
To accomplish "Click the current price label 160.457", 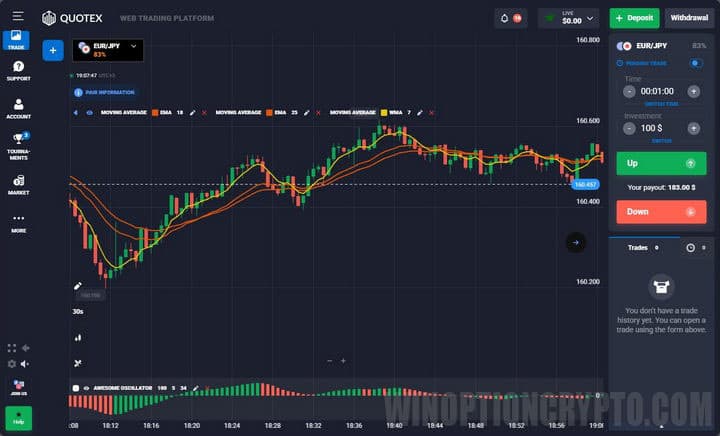I will coord(585,184).
